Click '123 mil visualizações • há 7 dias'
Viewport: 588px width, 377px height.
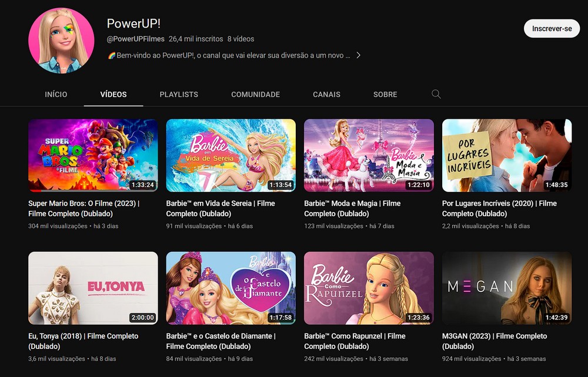349,226
